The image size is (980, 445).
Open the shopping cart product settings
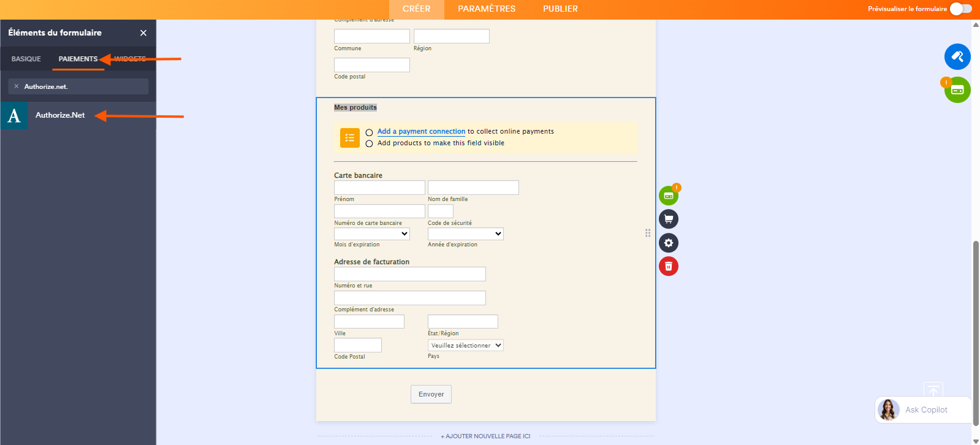point(669,219)
